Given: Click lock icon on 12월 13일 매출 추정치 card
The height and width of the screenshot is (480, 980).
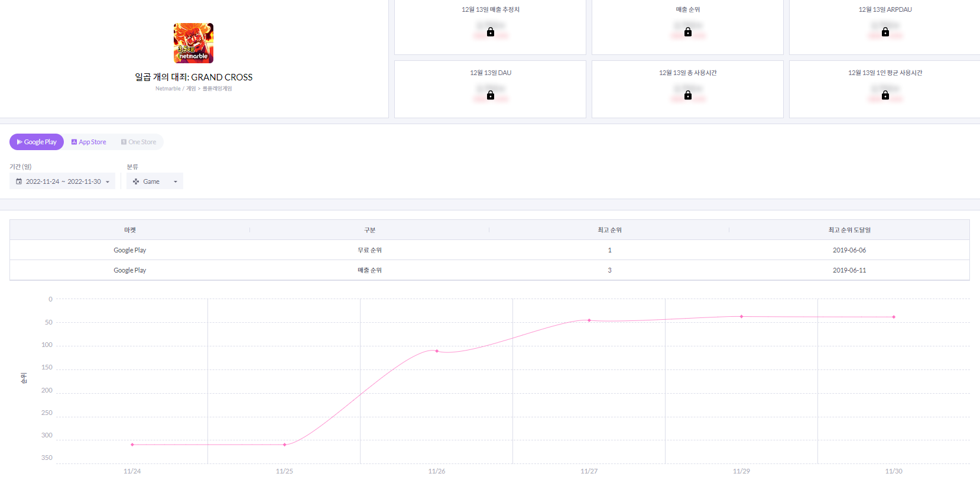Looking at the screenshot, I should point(490,32).
